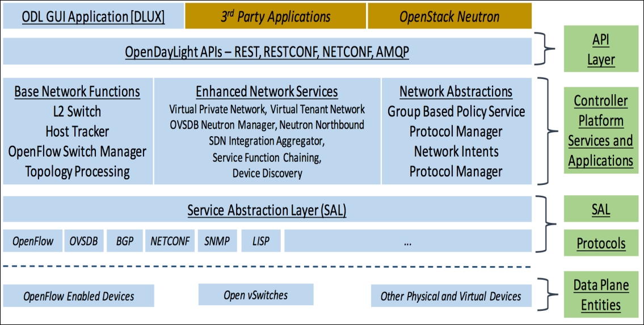Select the green Protocols label
The height and width of the screenshot is (325, 644).
coord(600,243)
